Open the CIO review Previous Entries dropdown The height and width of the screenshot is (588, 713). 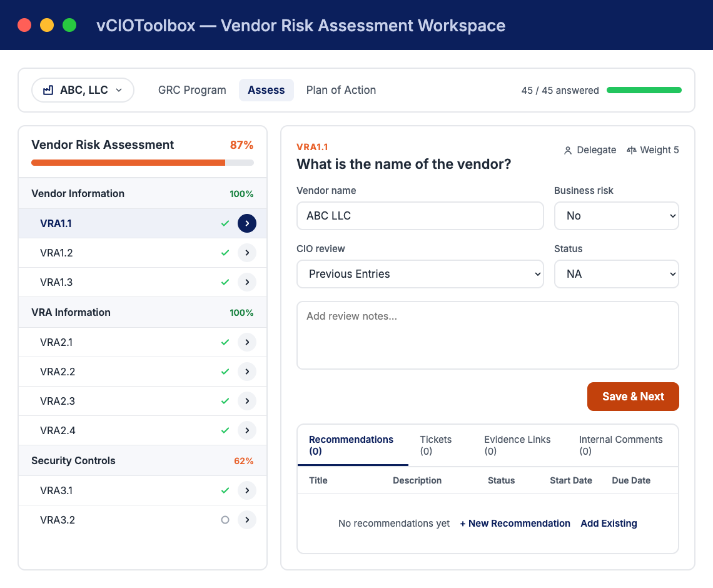tap(420, 274)
